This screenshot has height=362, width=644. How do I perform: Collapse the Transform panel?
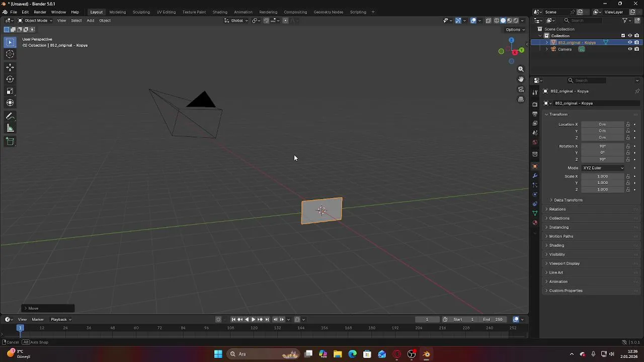click(558, 114)
